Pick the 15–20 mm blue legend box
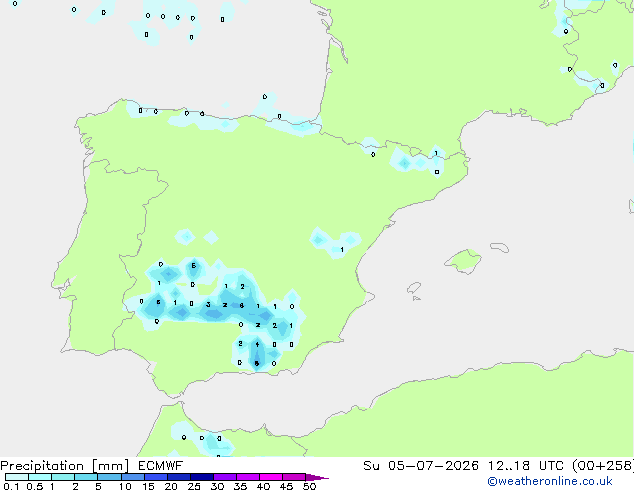 coord(155,477)
